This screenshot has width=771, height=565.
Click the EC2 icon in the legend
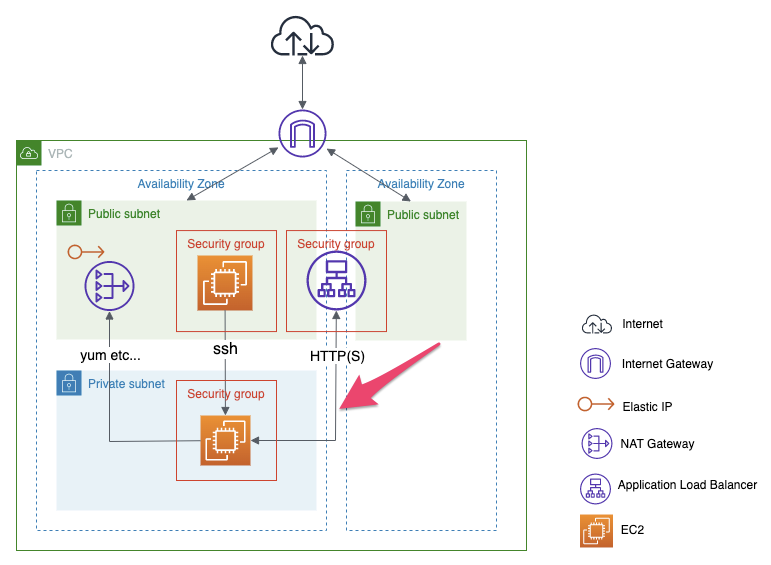596,530
